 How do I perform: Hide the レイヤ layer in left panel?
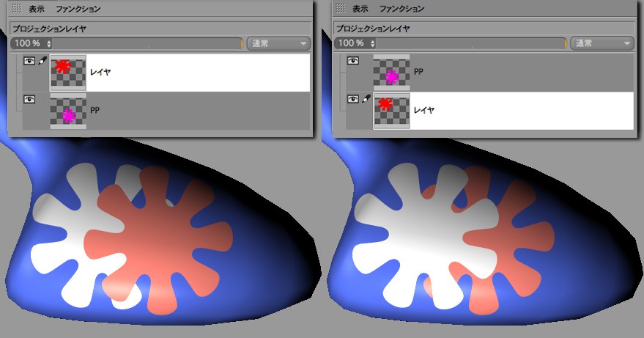pyautogui.click(x=29, y=61)
